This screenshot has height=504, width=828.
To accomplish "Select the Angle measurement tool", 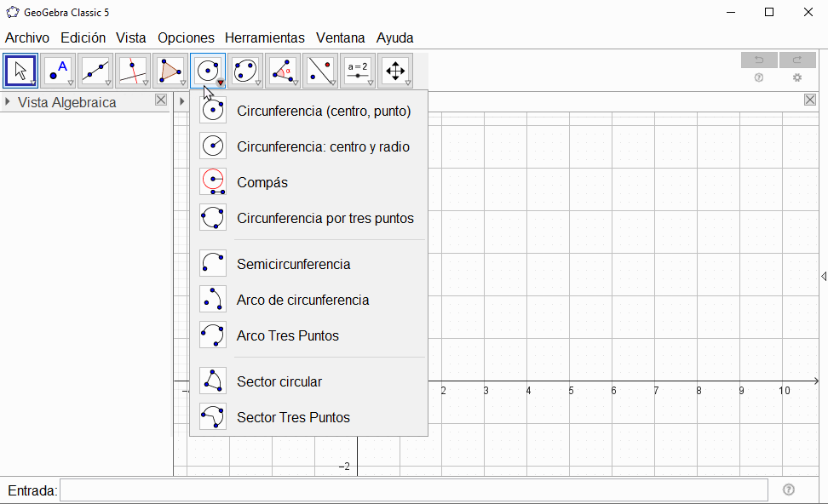I will [283, 71].
